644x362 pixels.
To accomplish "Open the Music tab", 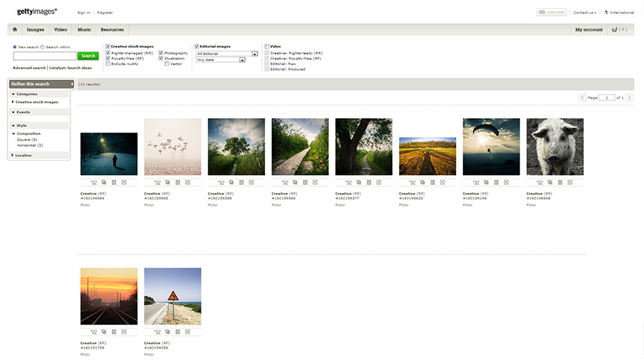I will click(x=84, y=30).
